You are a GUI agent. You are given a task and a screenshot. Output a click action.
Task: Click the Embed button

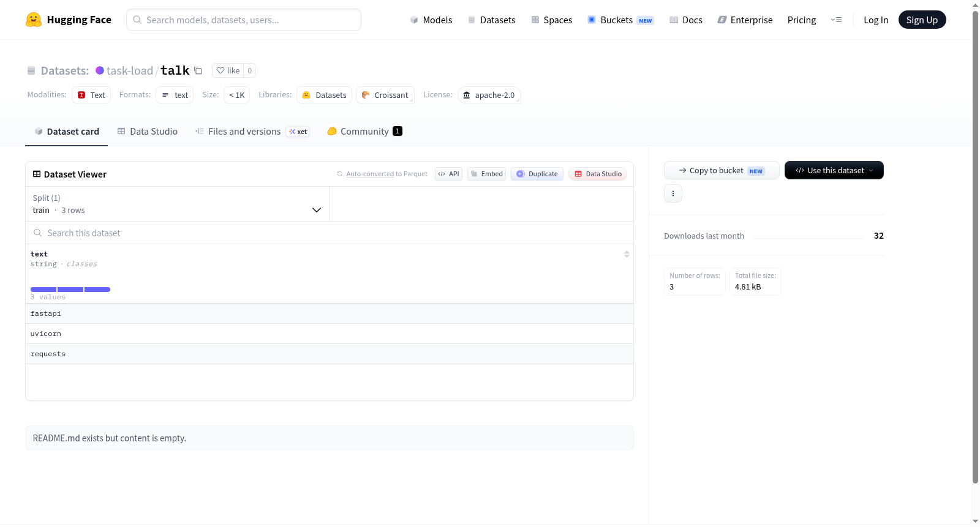[x=486, y=174]
